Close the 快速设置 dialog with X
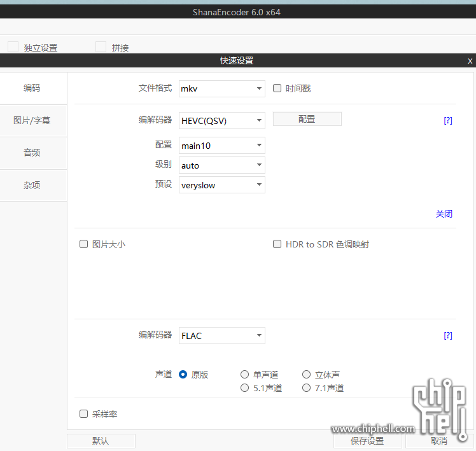 click(x=470, y=61)
